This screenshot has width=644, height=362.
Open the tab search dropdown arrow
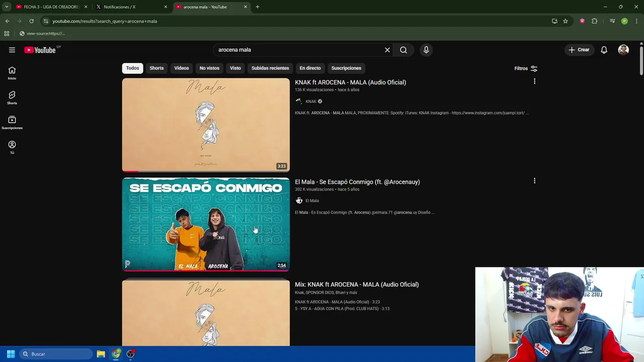(7, 7)
